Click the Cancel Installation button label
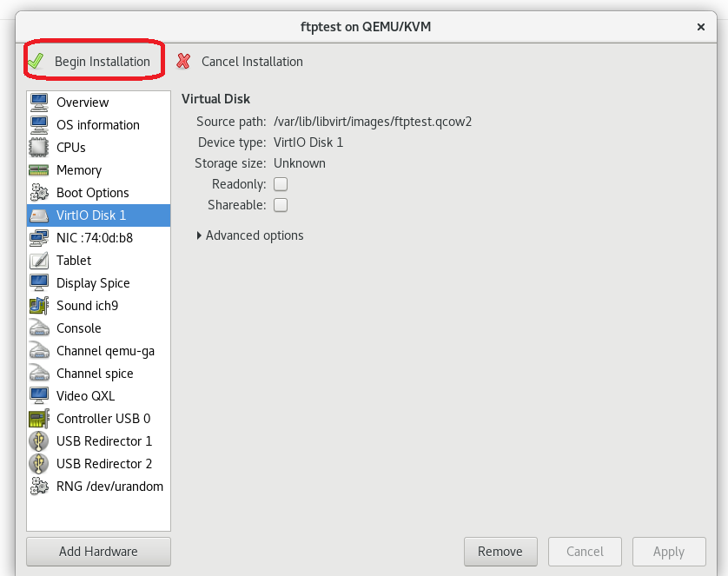Viewport: 728px width, 576px height. (x=252, y=62)
